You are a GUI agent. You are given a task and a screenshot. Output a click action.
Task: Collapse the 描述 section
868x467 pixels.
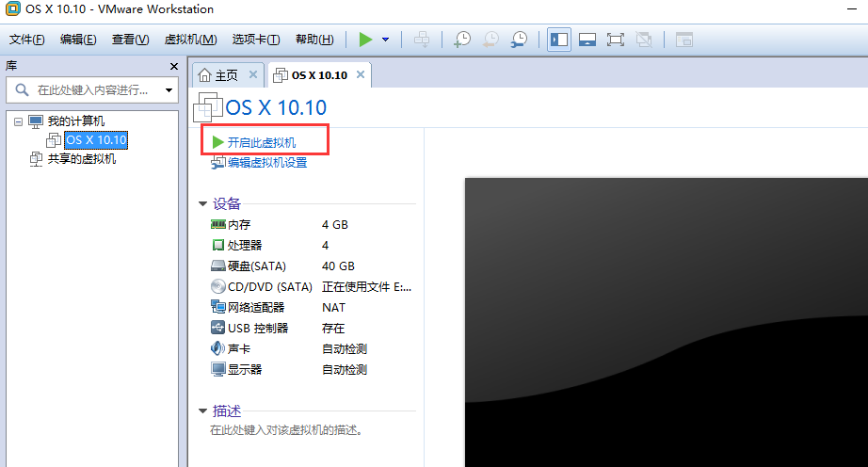point(202,411)
